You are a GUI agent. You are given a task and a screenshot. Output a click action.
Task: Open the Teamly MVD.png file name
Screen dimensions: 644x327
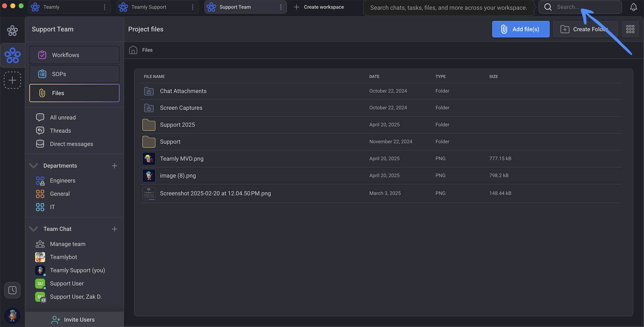(182, 159)
